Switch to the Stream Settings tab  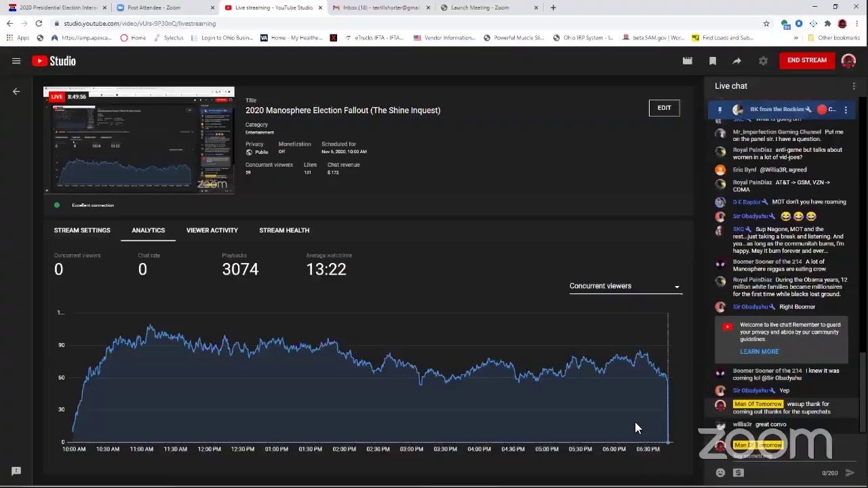coord(82,230)
